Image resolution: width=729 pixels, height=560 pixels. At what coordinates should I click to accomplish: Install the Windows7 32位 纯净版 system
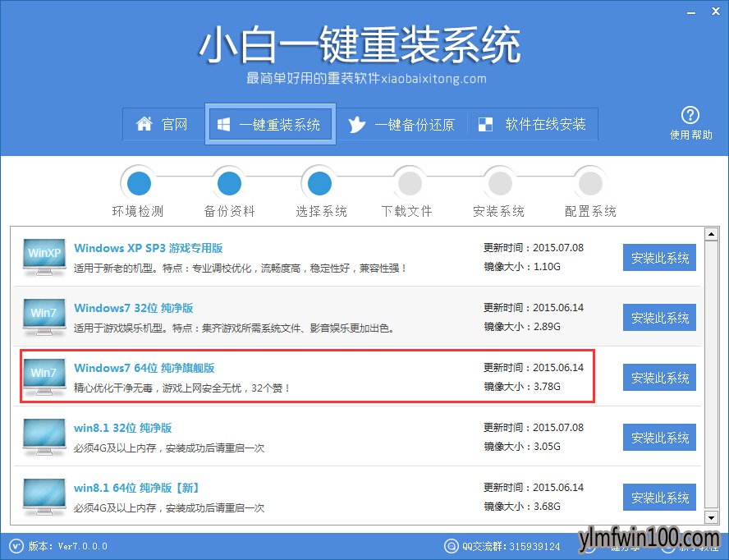(659, 317)
